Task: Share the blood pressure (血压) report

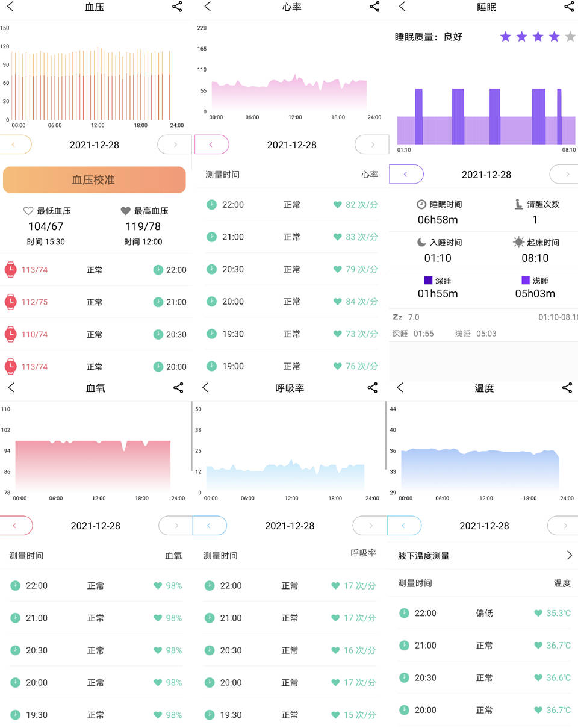Action: (x=177, y=7)
